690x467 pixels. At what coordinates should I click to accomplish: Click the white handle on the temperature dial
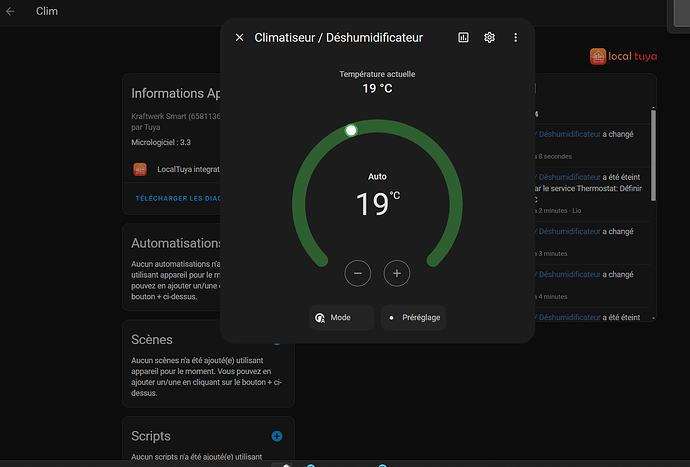tap(351, 130)
